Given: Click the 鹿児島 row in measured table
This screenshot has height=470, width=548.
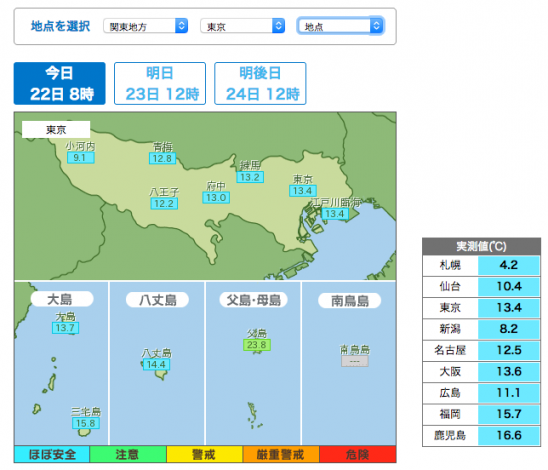Looking at the screenshot, I should 481,436.
